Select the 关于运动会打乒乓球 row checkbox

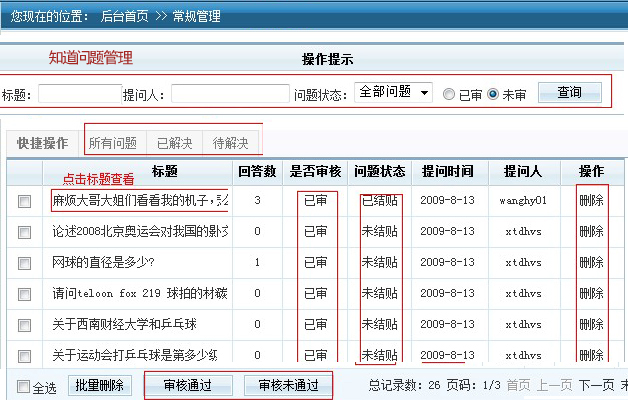point(24,356)
